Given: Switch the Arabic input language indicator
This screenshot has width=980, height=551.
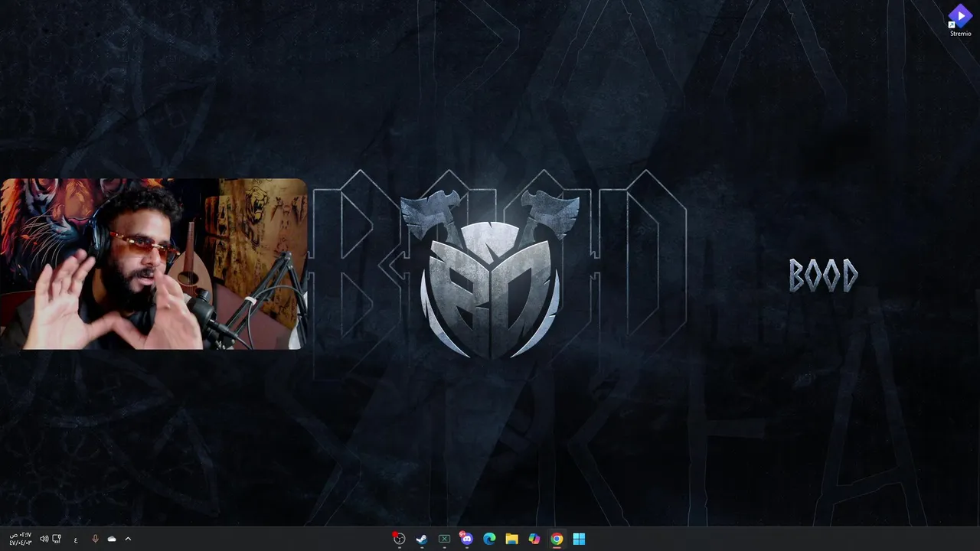Looking at the screenshot, I should point(76,540).
